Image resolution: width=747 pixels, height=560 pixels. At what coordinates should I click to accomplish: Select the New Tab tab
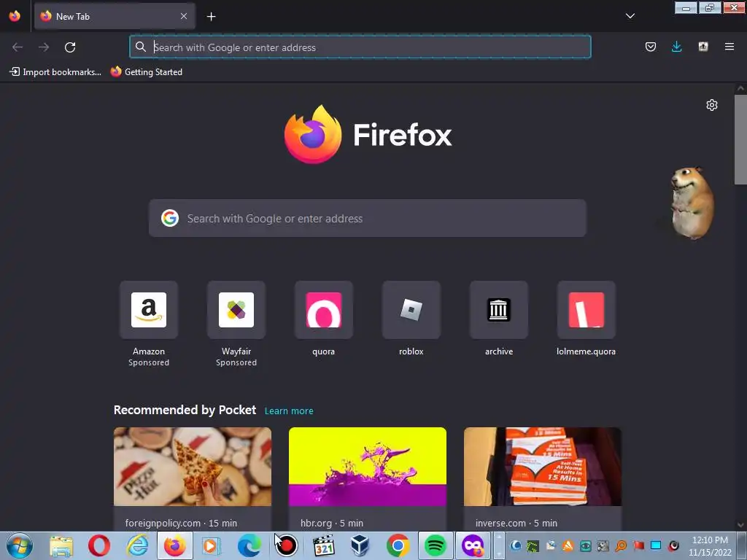point(115,16)
